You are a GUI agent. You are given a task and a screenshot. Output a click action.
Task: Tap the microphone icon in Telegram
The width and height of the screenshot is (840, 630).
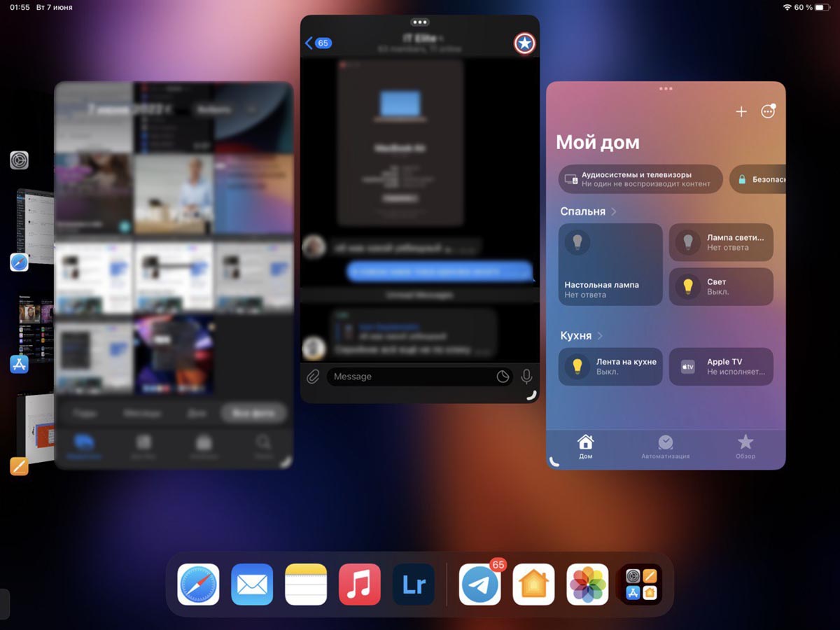tap(526, 377)
